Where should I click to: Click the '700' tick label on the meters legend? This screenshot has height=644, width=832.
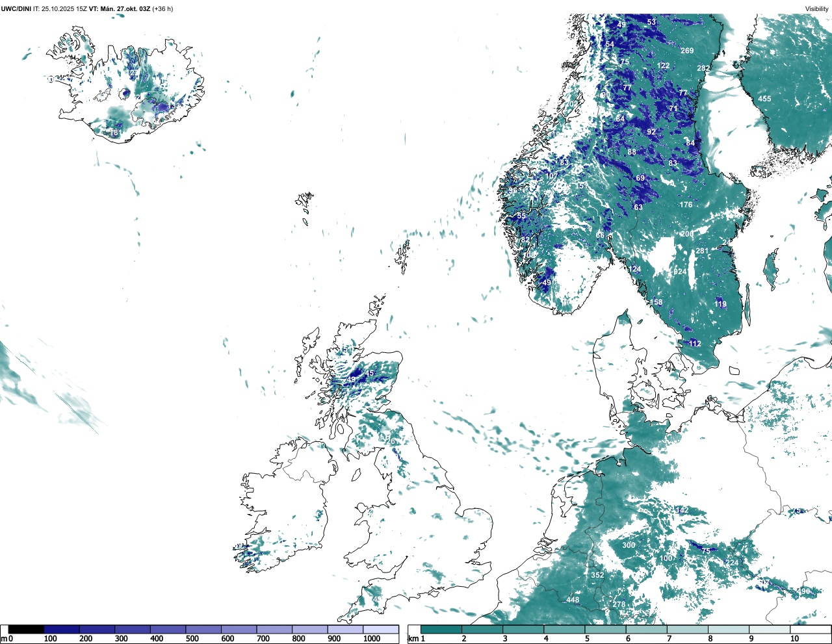click(263, 639)
